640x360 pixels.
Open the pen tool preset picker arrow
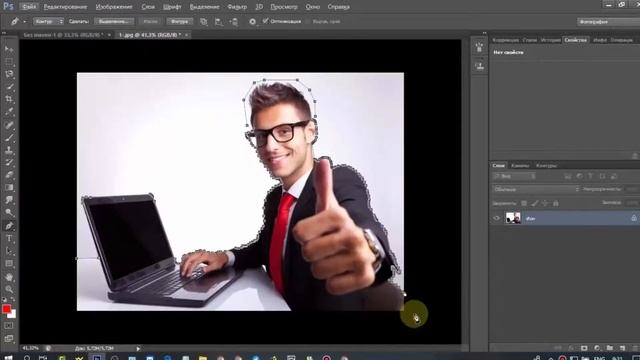[24, 22]
